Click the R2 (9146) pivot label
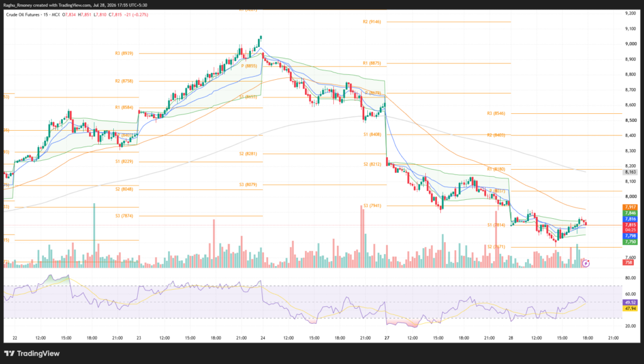This screenshot has height=364, width=644. coord(372,22)
